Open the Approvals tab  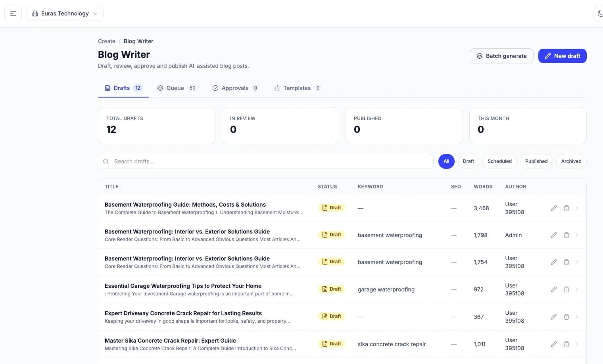click(236, 88)
